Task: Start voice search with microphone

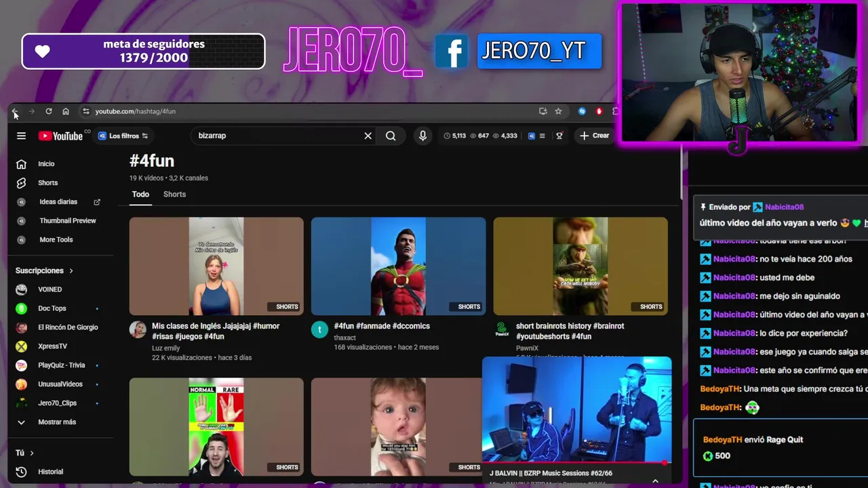Action: (422, 136)
